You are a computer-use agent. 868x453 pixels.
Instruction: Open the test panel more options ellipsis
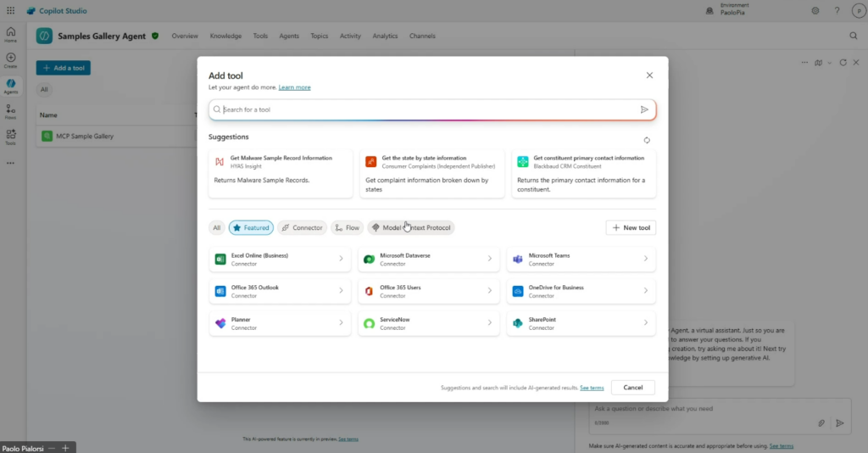(804, 63)
